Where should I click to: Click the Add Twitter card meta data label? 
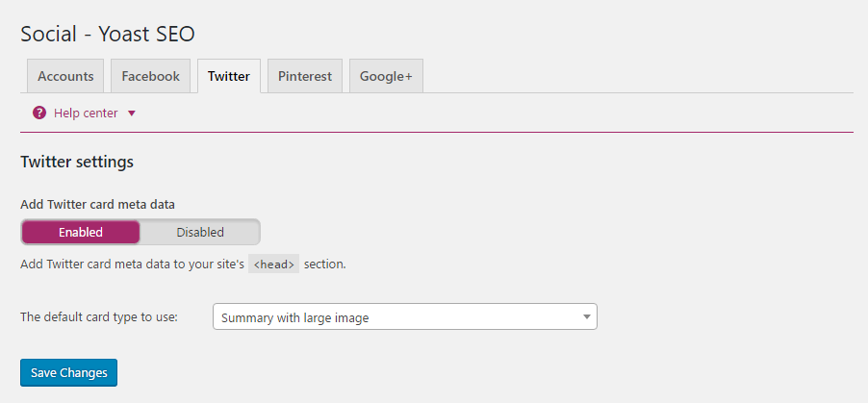point(97,205)
